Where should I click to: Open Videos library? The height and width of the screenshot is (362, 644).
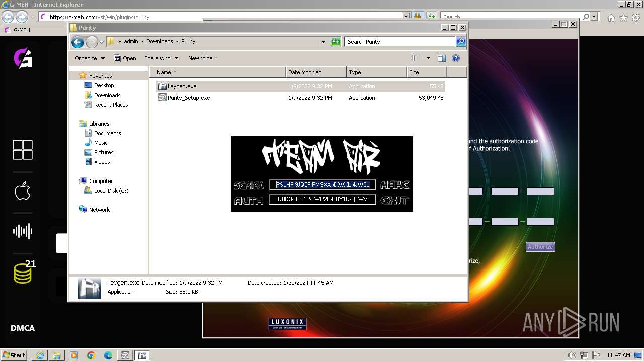coord(102,162)
